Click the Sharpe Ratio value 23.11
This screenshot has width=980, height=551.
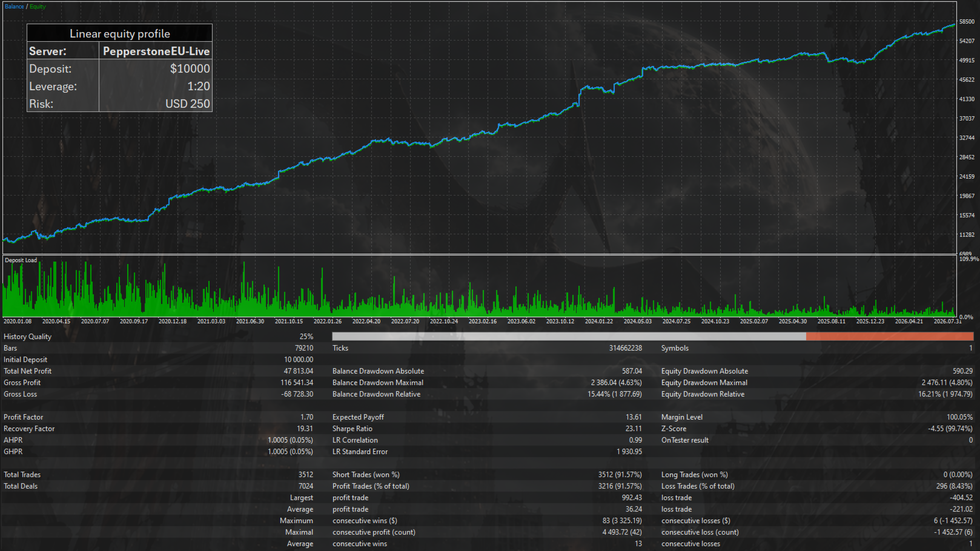(634, 429)
